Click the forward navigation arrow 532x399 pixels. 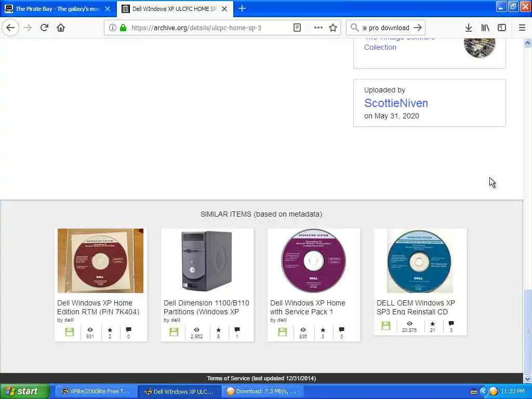pyautogui.click(x=28, y=28)
